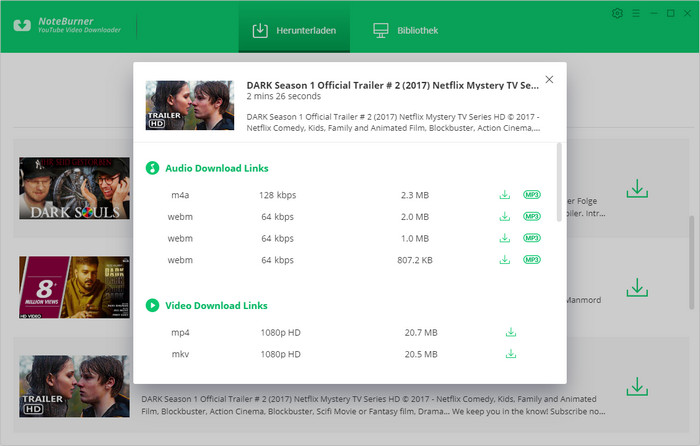
Task: Select the DARK Season 1 title in dialog
Action: pyautogui.click(x=392, y=85)
